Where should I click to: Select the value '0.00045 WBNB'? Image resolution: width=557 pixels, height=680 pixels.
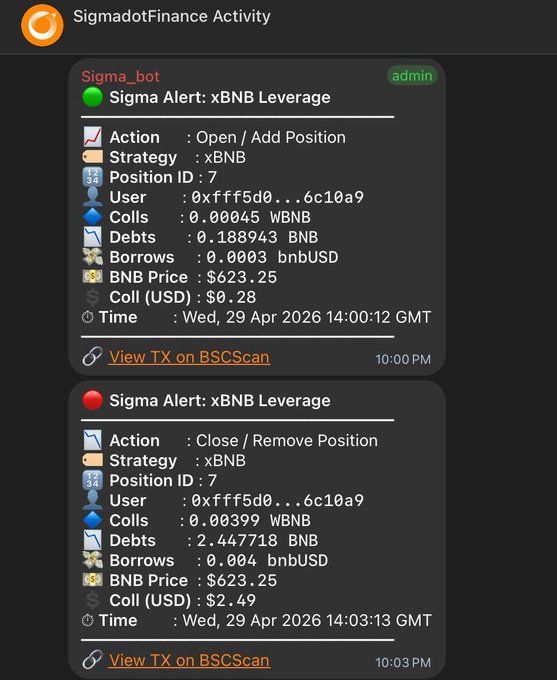[250, 217]
